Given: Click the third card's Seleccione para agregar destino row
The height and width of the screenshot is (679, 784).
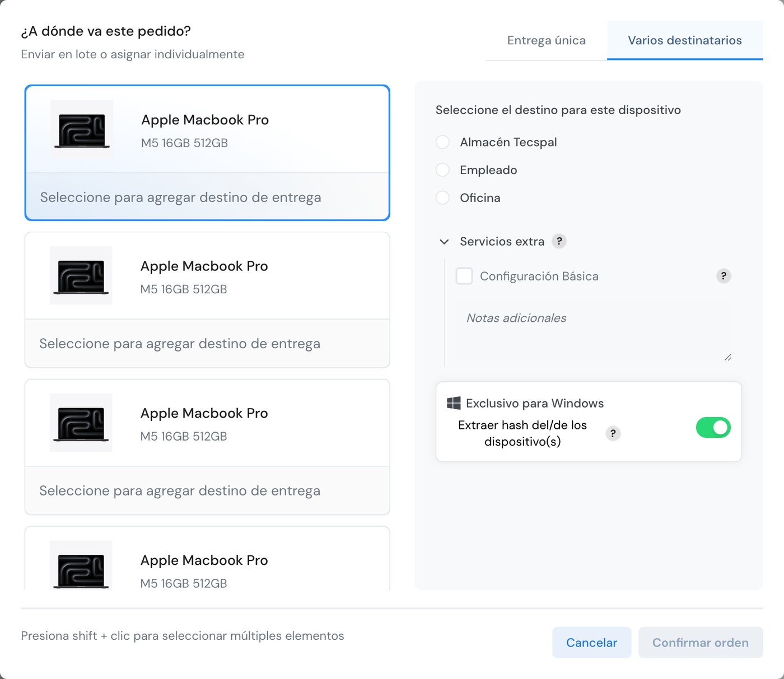Looking at the screenshot, I should (x=207, y=491).
